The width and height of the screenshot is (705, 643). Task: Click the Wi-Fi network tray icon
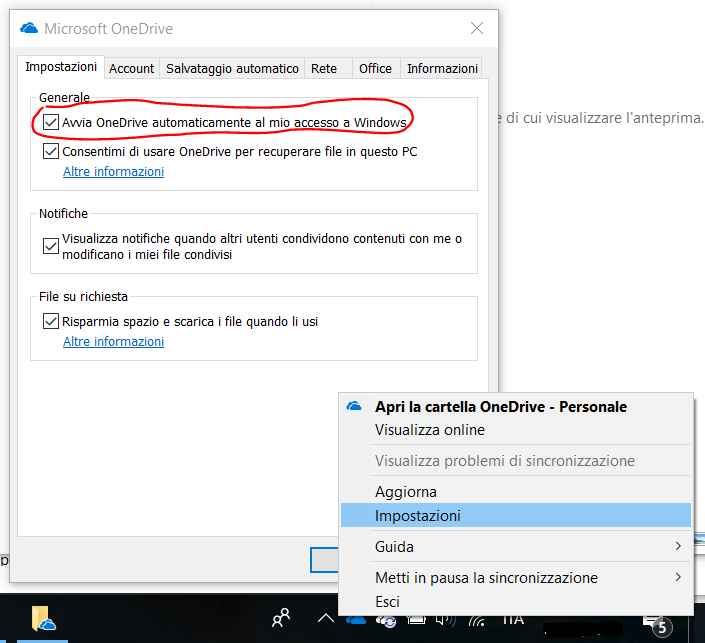click(476, 620)
